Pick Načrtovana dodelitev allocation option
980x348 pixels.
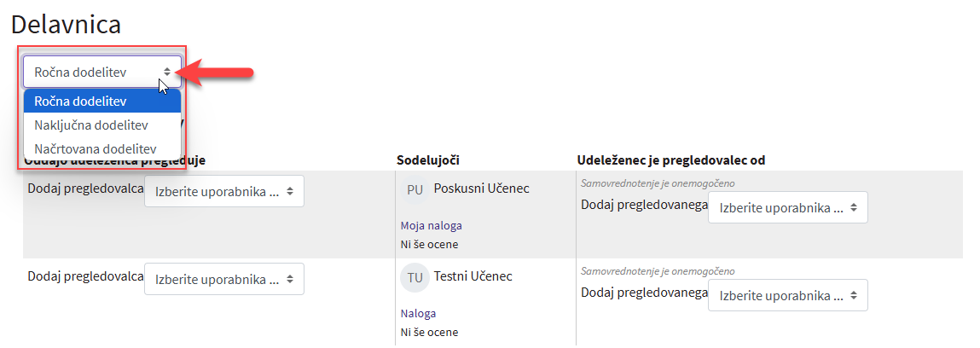(x=101, y=148)
